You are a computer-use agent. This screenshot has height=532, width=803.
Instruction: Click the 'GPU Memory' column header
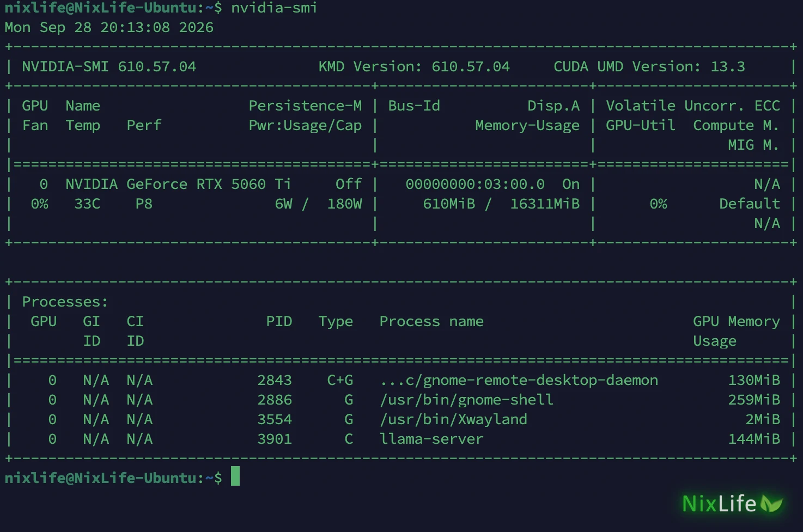(737, 321)
